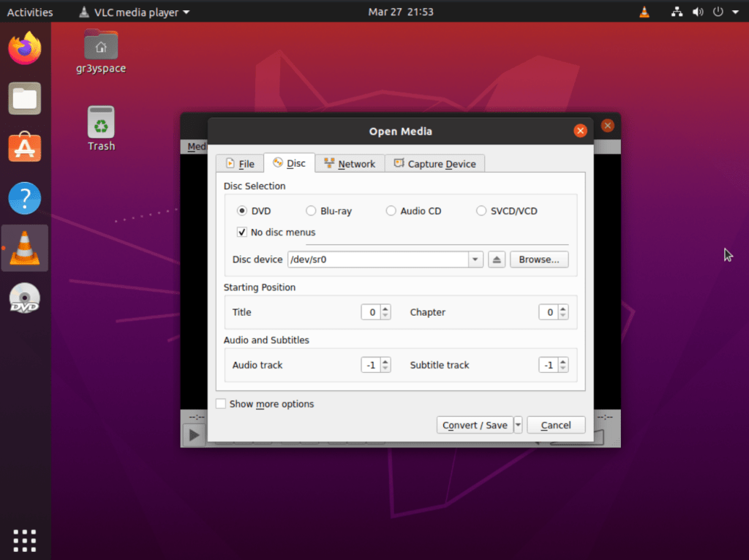Show applications grid icon
749x560 pixels.
[25, 540]
